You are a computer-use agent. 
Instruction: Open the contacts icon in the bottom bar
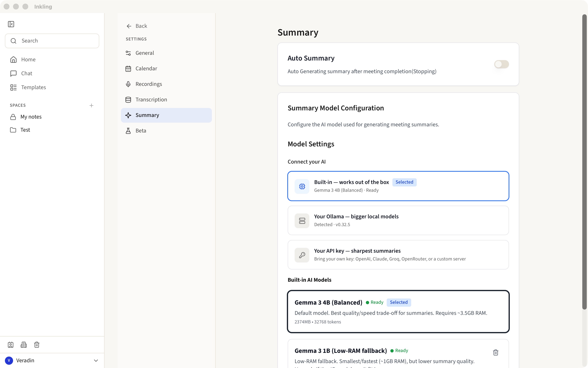click(x=11, y=345)
